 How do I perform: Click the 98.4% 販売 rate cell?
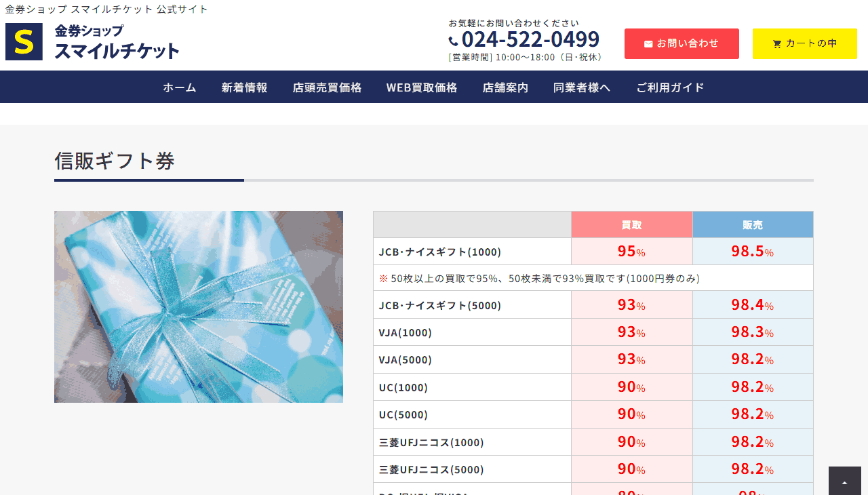tap(753, 305)
